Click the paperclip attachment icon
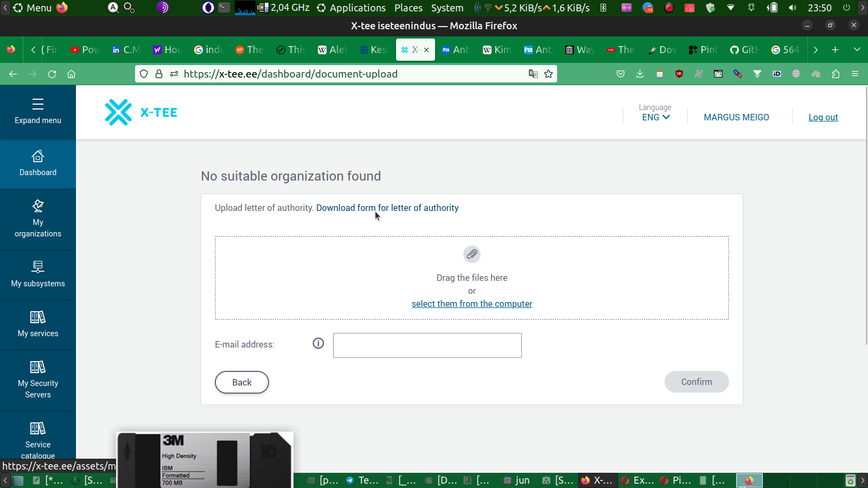The height and width of the screenshot is (488, 868). click(x=472, y=254)
